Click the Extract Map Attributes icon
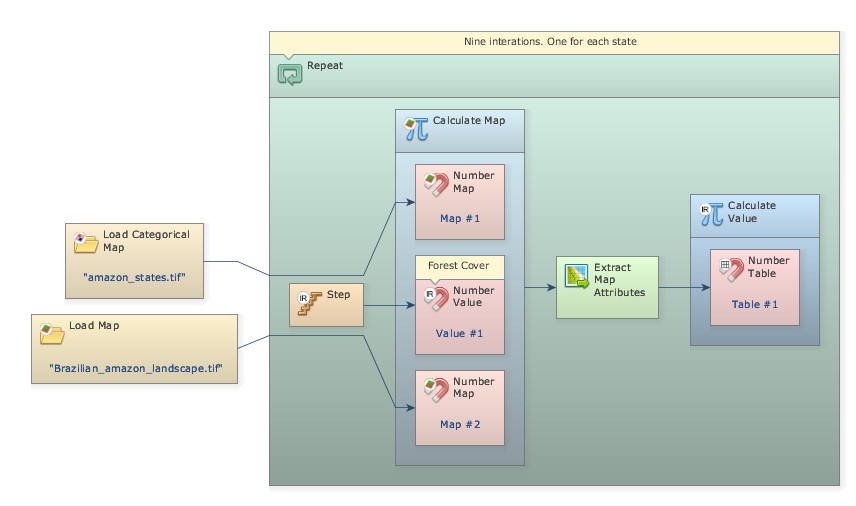856x506 pixels. click(576, 277)
